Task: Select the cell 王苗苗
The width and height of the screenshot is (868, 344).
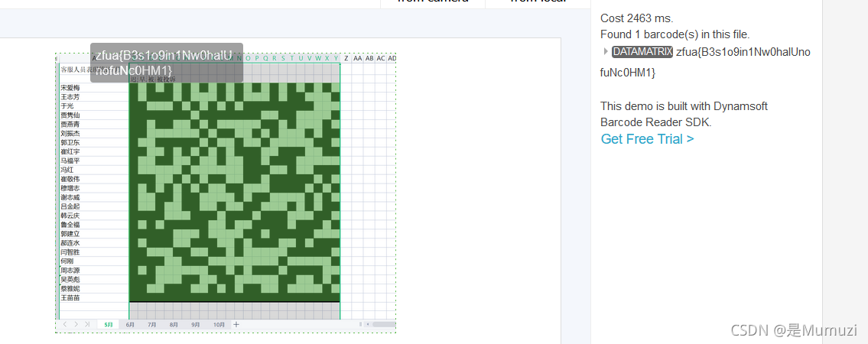Action: (94, 297)
